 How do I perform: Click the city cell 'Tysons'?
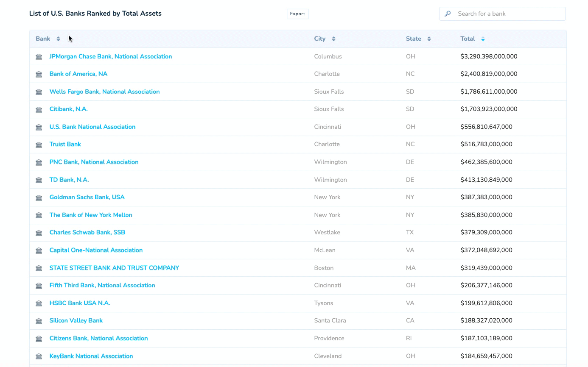click(324, 303)
